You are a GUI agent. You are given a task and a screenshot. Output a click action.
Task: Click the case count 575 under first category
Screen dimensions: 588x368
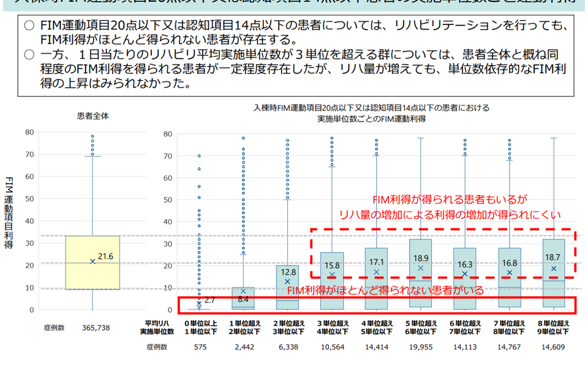199,347
